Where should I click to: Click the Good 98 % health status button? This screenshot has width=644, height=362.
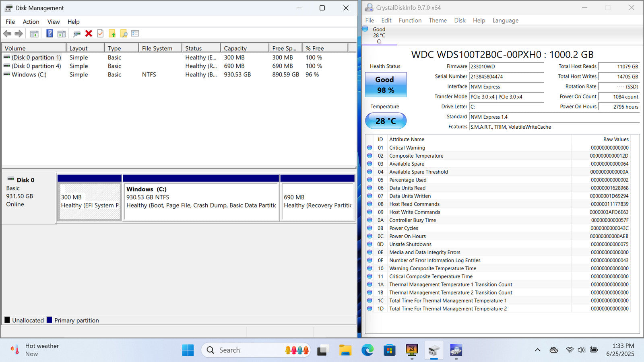pyautogui.click(x=386, y=85)
